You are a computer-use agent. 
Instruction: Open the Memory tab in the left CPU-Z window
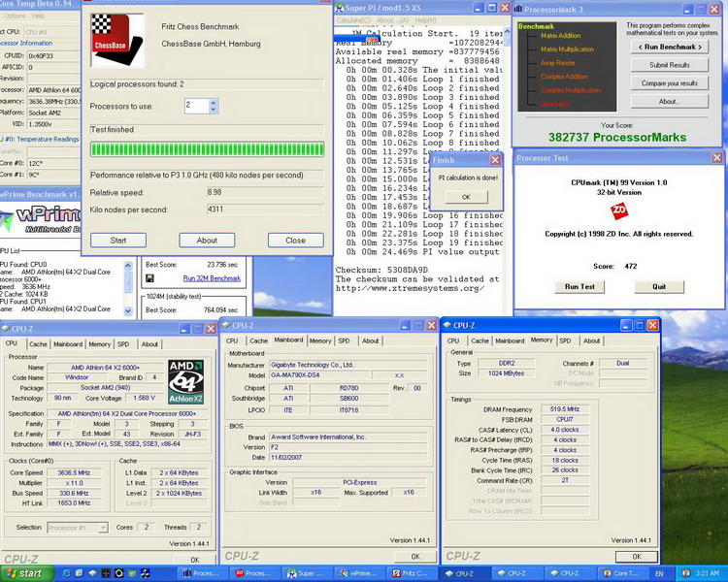point(100,344)
